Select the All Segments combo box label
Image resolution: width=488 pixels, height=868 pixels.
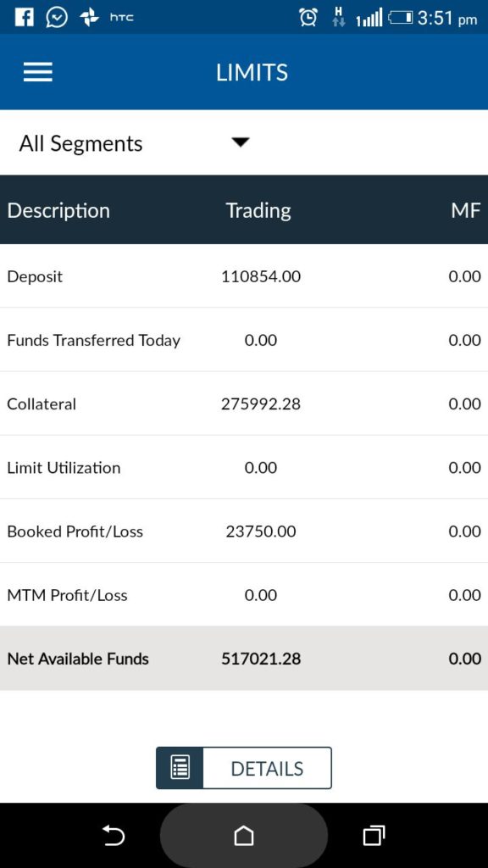point(80,143)
